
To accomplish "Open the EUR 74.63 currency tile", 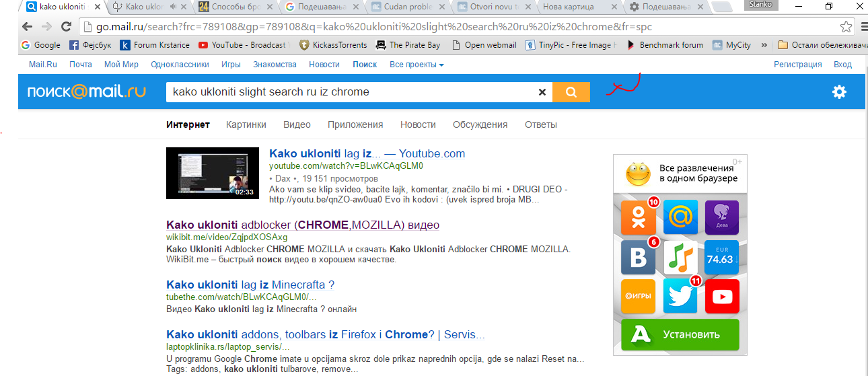I will pos(722,257).
